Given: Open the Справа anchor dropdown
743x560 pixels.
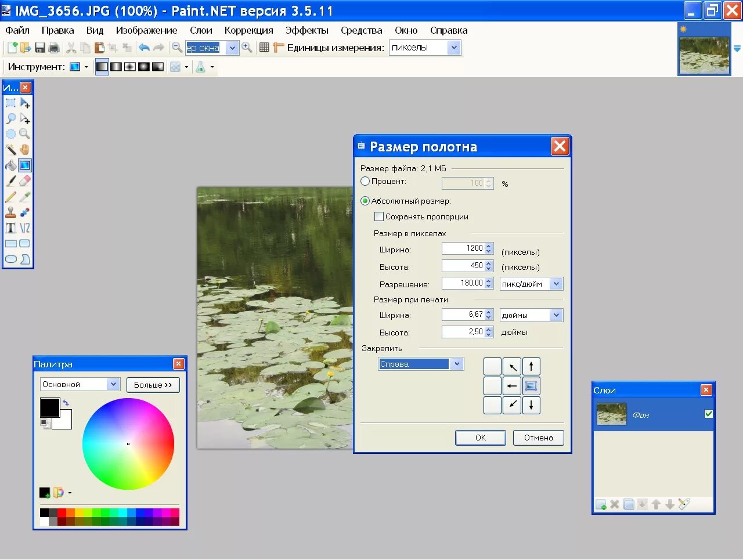Looking at the screenshot, I should [457, 364].
